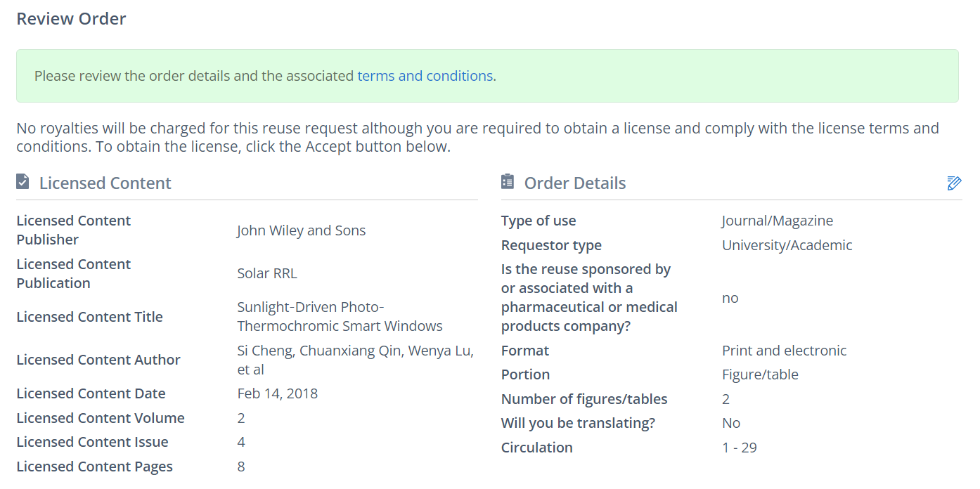Image resolution: width=980 pixels, height=489 pixels.
Task: Click the Review Order page heading
Action: click(x=71, y=19)
